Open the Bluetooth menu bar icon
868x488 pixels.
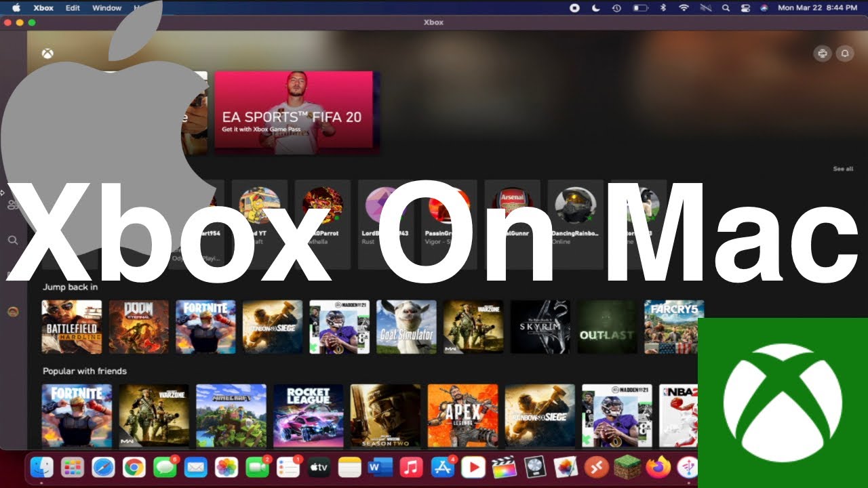click(664, 8)
